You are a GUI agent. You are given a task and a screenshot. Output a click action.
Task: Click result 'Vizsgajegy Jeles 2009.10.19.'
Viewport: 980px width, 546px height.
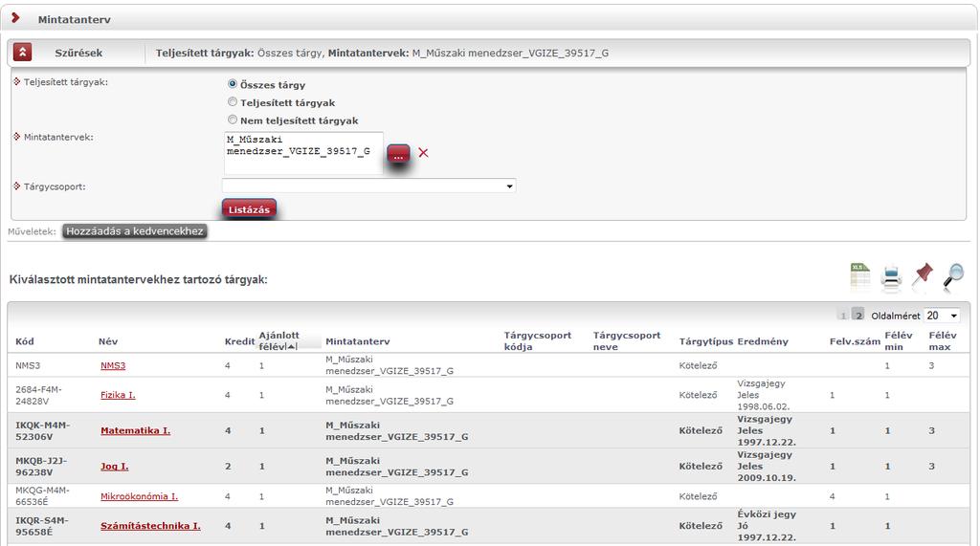pos(767,466)
